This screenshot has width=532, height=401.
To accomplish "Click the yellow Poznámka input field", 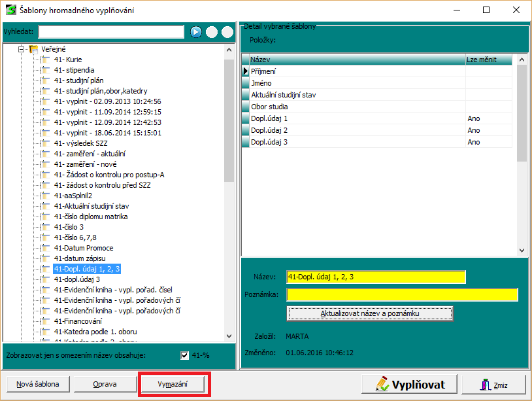I will [402, 294].
